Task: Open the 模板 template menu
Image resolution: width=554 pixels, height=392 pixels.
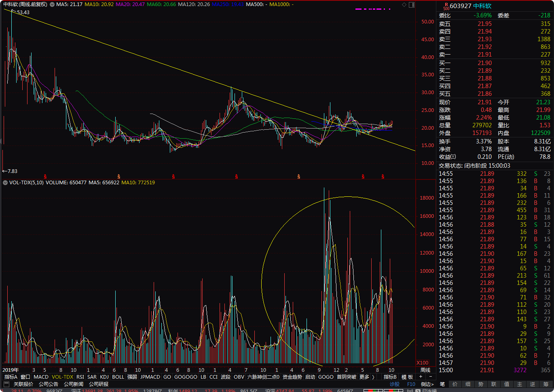Action: point(407,377)
